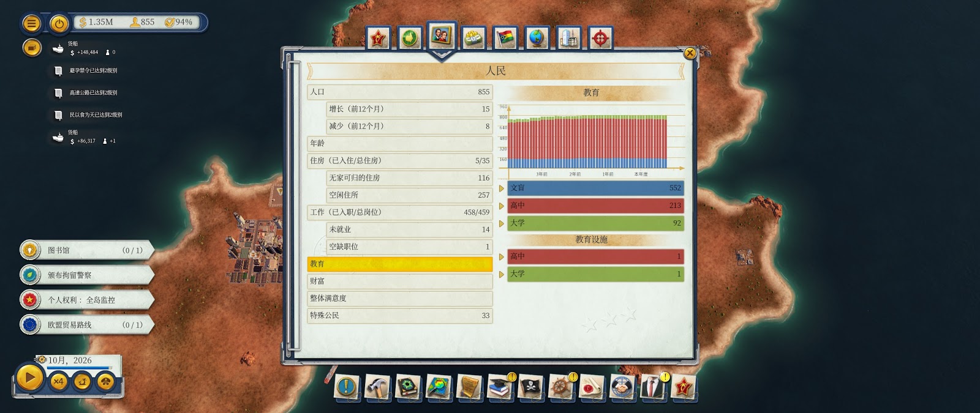Open the 欧盟贸易路线 (0/1) task

pyautogui.click(x=86, y=325)
